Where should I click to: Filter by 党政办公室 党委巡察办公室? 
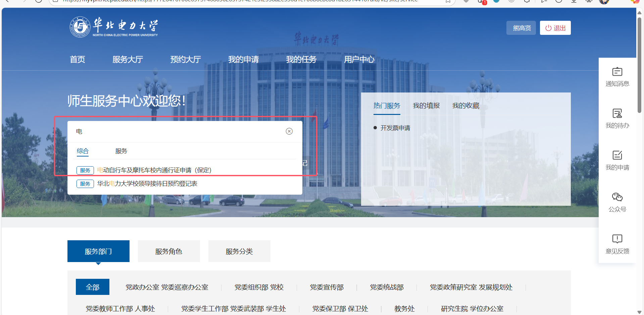(x=167, y=287)
